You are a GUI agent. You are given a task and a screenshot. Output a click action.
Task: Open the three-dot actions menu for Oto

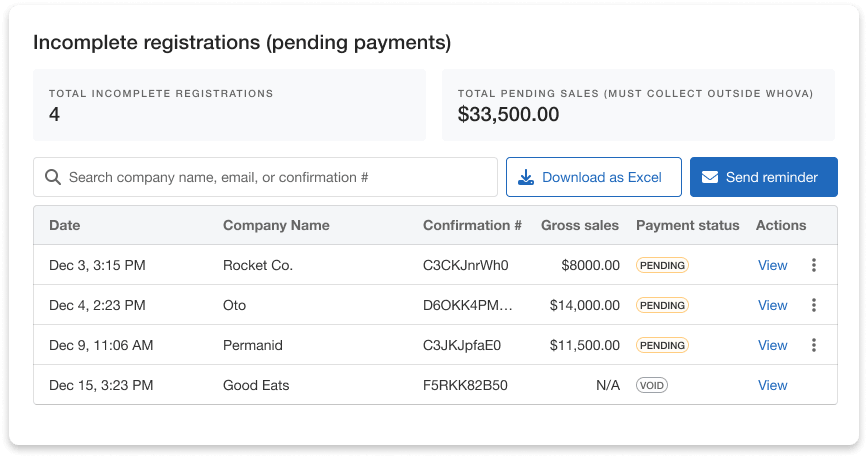point(814,305)
